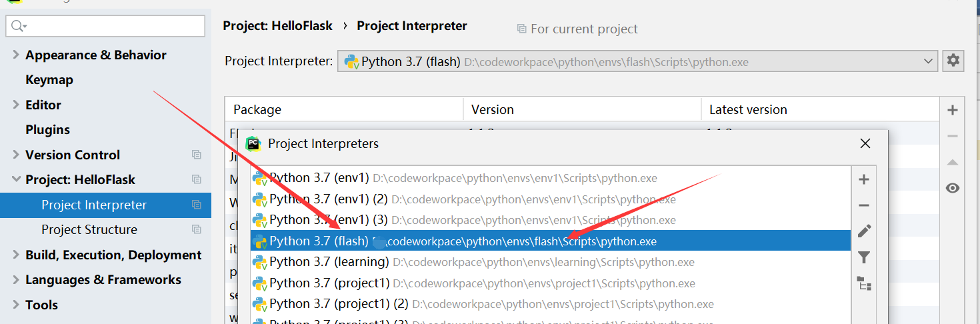Expand Languages & Frameworks section
This screenshot has width=980, height=324.
tap(16, 279)
